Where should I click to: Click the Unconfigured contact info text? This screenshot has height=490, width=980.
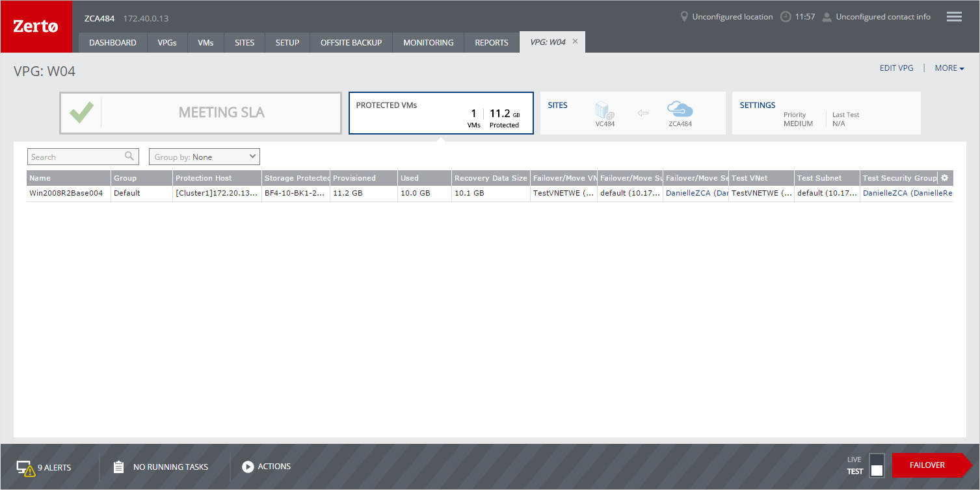click(883, 17)
